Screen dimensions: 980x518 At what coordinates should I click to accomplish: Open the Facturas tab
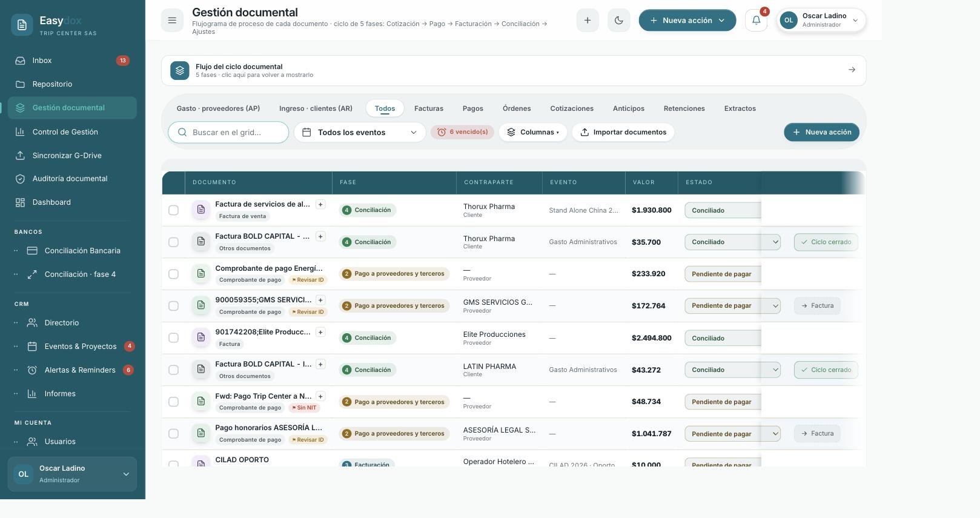[429, 108]
